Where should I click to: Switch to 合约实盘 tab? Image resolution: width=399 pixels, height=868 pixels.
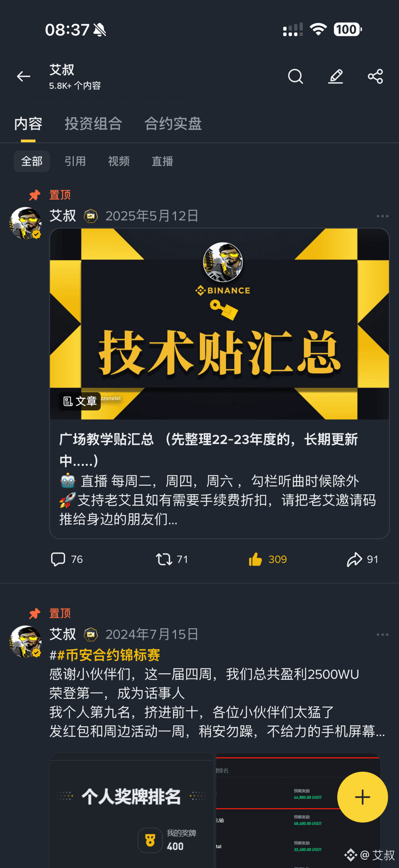tap(173, 124)
